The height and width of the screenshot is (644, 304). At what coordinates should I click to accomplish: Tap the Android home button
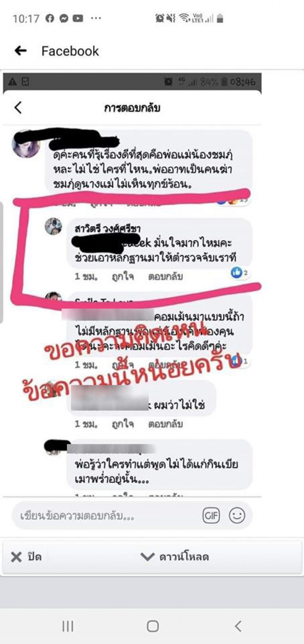(x=153, y=626)
